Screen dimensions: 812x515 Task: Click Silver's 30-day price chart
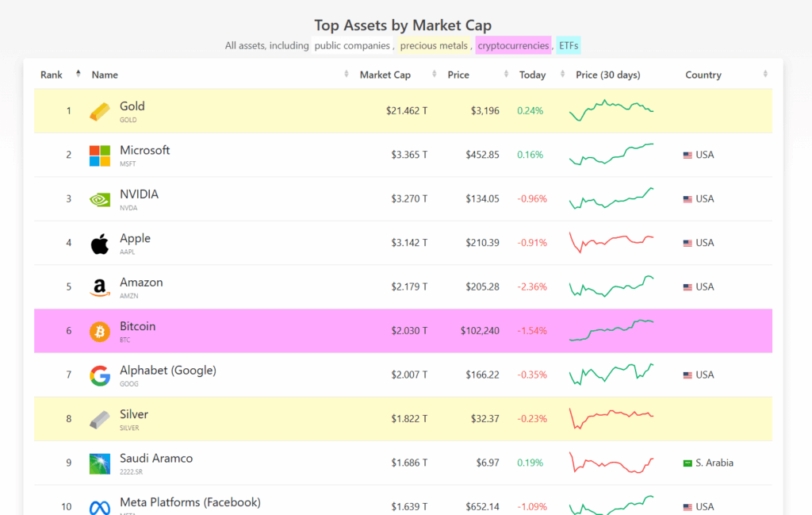click(611, 419)
